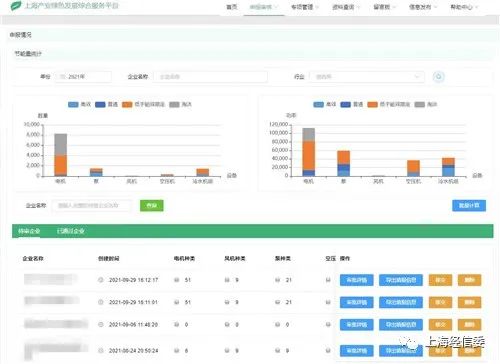500x364 pixels.
Task: Toggle gray legend swatch in the left chart
Action: pyautogui.click(x=174, y=105)
